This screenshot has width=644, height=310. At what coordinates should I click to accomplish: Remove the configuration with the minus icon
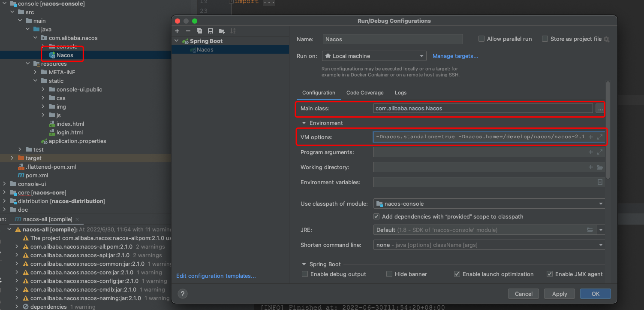point(188,31)
